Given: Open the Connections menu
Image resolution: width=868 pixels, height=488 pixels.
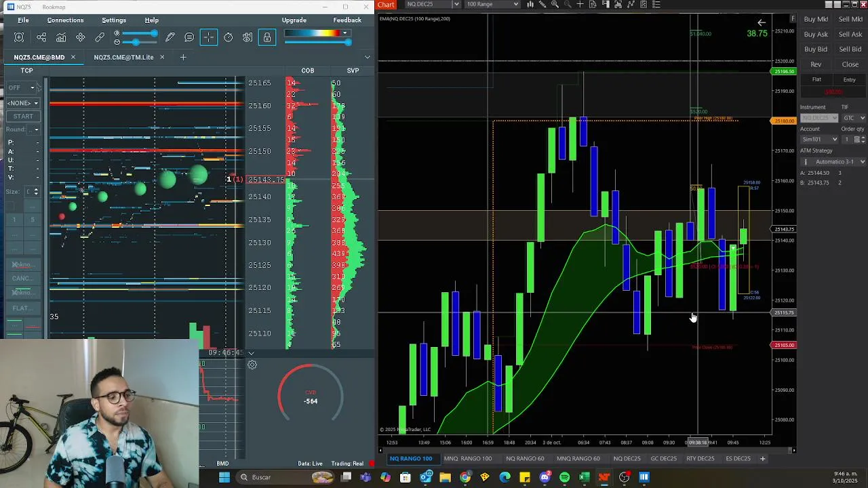Looking at the screenshot, I should (65, 20).
